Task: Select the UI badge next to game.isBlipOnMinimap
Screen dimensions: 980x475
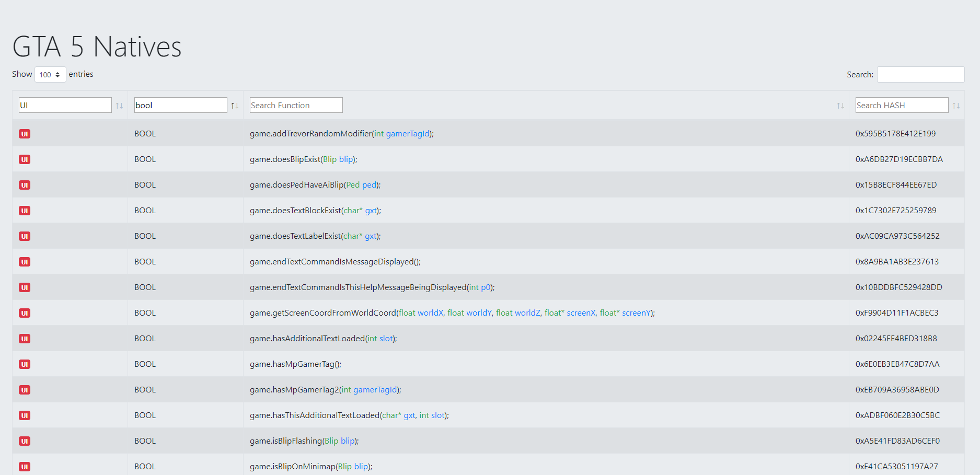Action: pos(24,467)
